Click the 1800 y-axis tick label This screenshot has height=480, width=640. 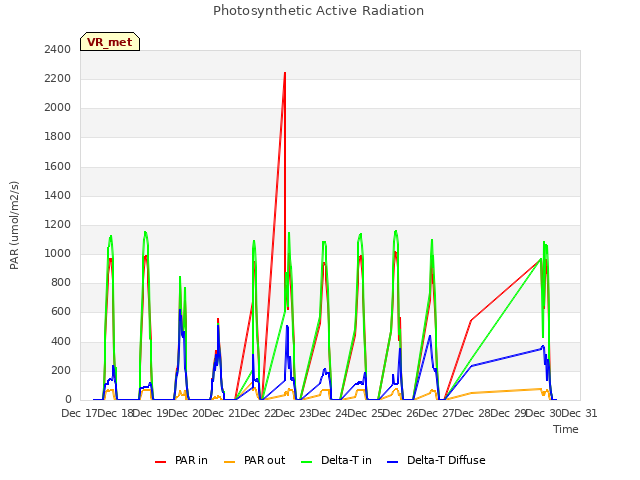(58, 136)
